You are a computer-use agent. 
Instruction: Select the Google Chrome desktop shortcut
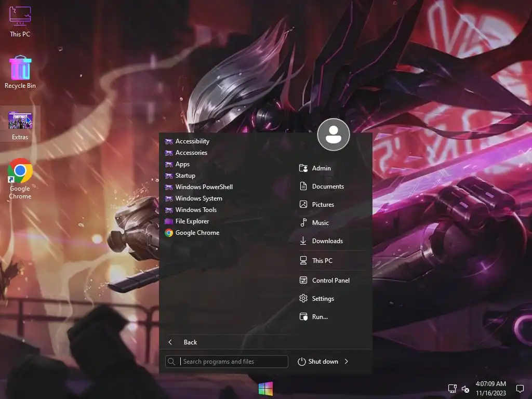20,179
